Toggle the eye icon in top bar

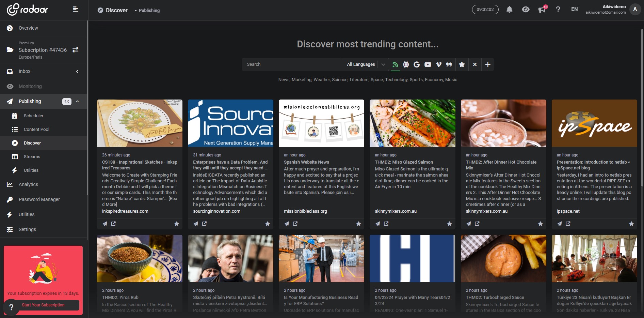coord(526,10)
